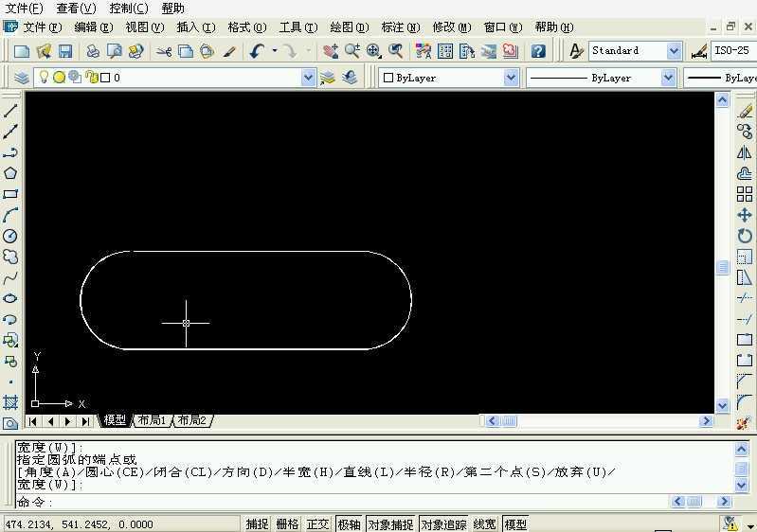Select the Polygon tool
Viewport: 757px width, 532px height.
click(10, 173)
